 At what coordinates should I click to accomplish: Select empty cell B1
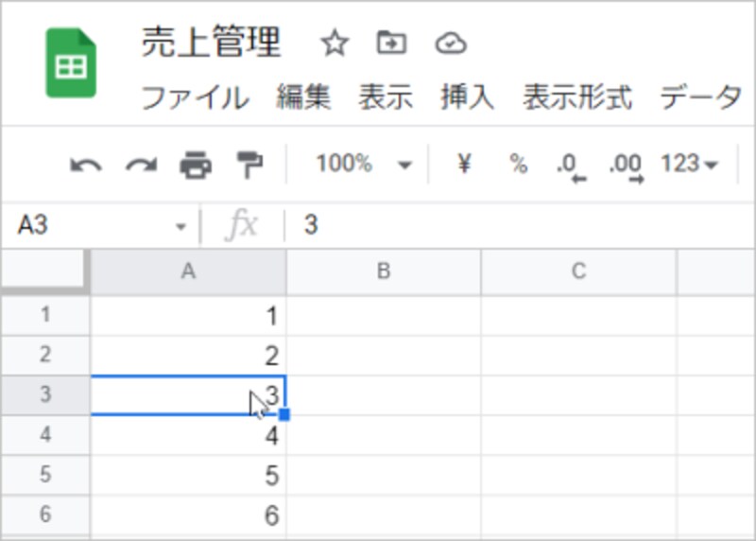(x=384, y=316)
